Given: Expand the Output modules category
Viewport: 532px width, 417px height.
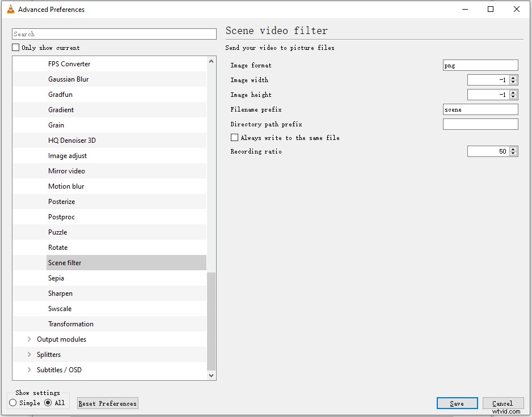Looking at the screenshot, I should pos(29,339).
